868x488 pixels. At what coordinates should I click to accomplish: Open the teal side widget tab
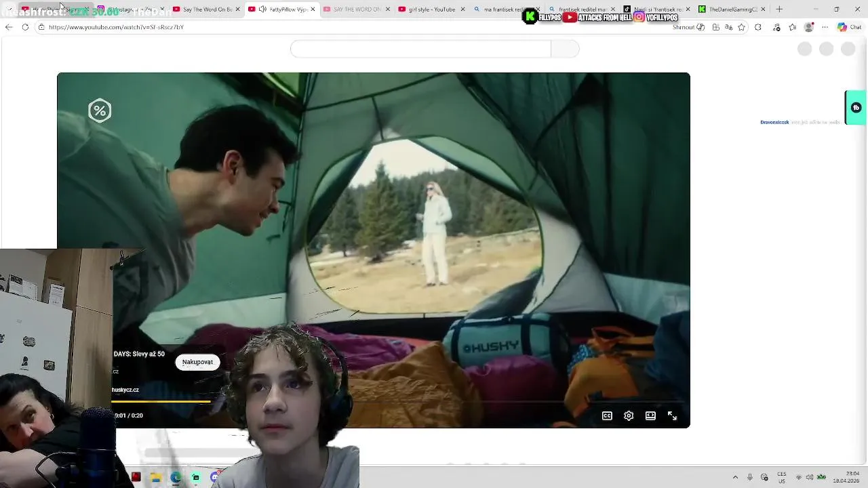click(856, 108)
